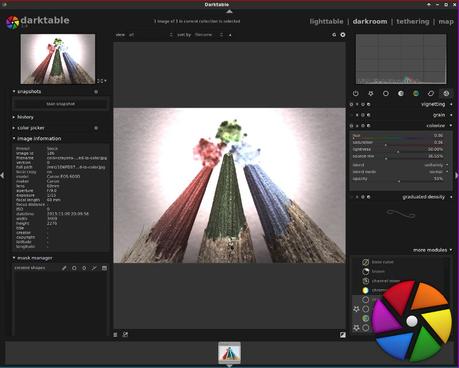Adjust colorize opacity slider

point(398,179)
